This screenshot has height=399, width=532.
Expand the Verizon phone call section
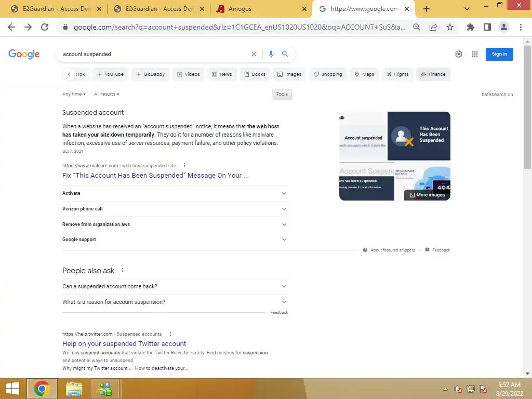[x=175, y=209]
